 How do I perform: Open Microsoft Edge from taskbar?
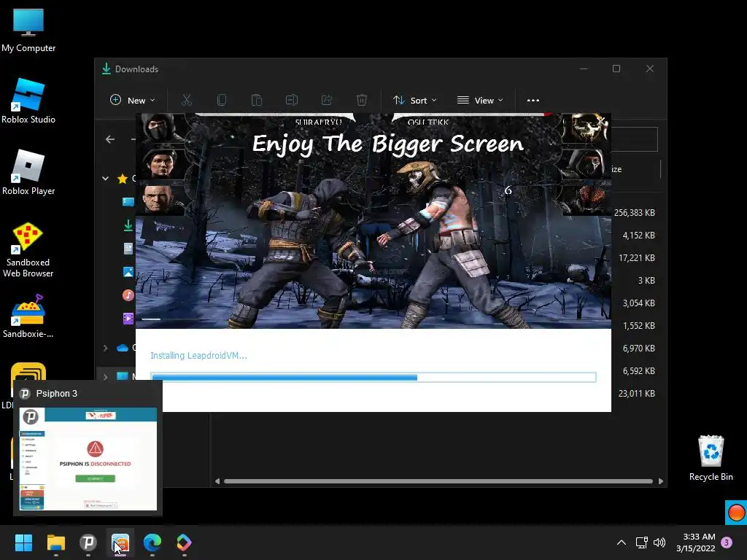(x=152, y=542)
